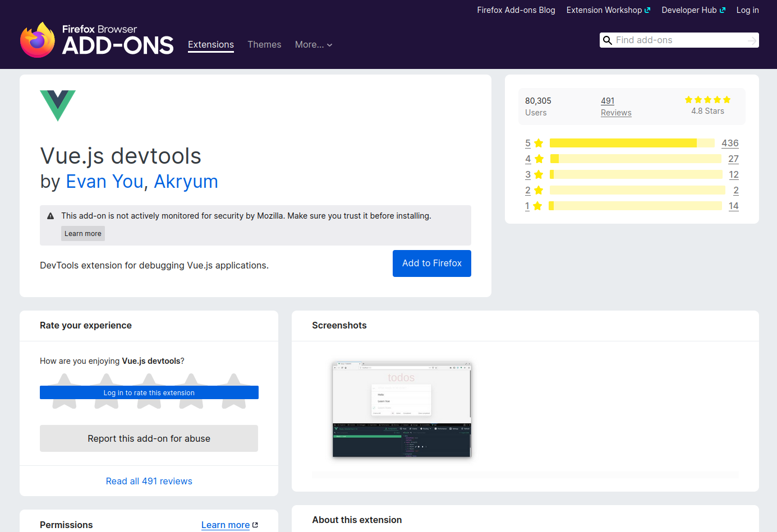Open Permissions Learn more link
Screen dimensions: 777x532
click(226, 525)
